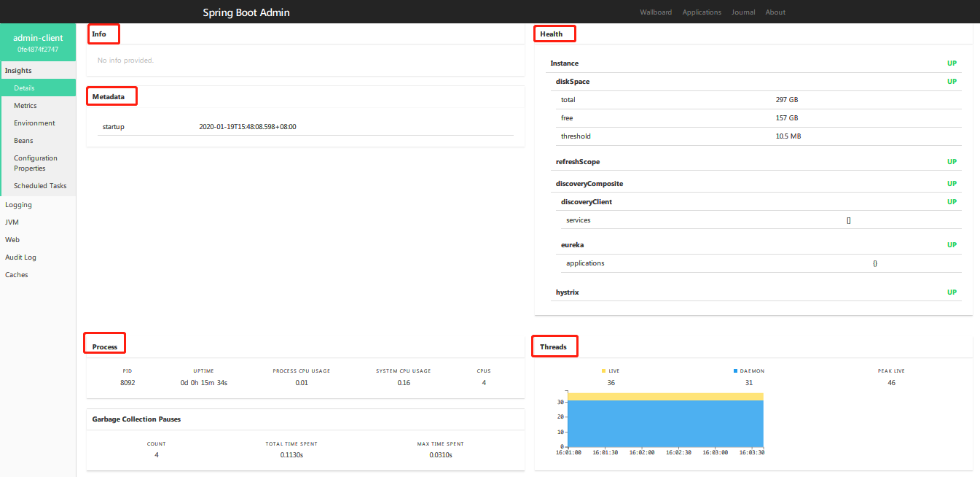Open the Wallboard page in navbar
This screenshot has height=477, width=980.
pos(656,12)
